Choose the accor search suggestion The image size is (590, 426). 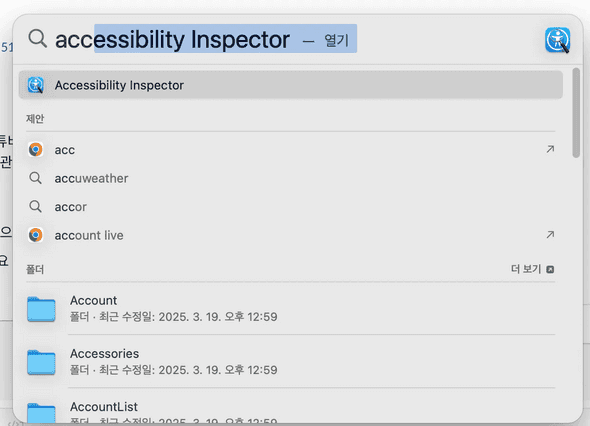290,207
